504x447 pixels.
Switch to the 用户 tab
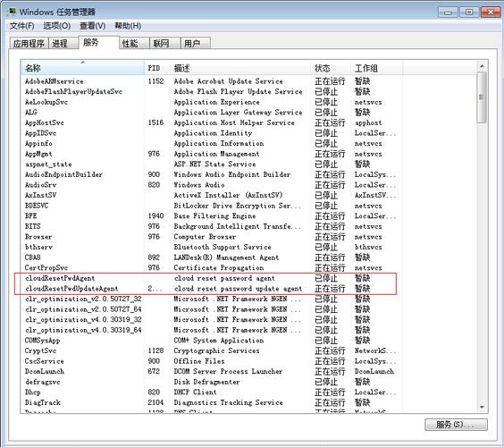(x=196, y=44)
